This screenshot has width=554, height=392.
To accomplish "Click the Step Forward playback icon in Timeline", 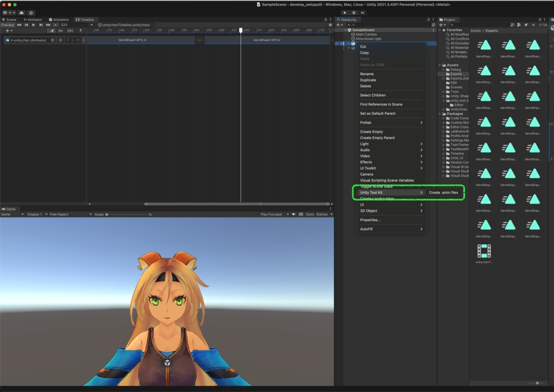I will coord(41,25).
